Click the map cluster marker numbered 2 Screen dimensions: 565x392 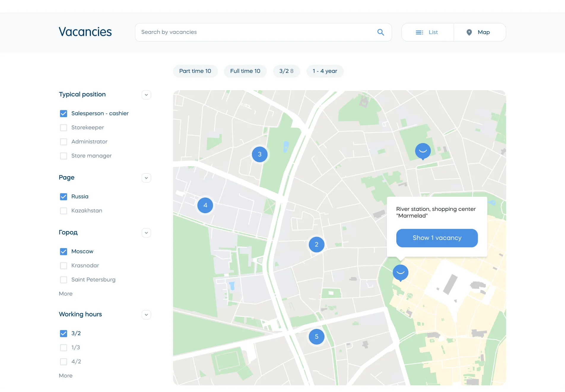click(316, 244)
